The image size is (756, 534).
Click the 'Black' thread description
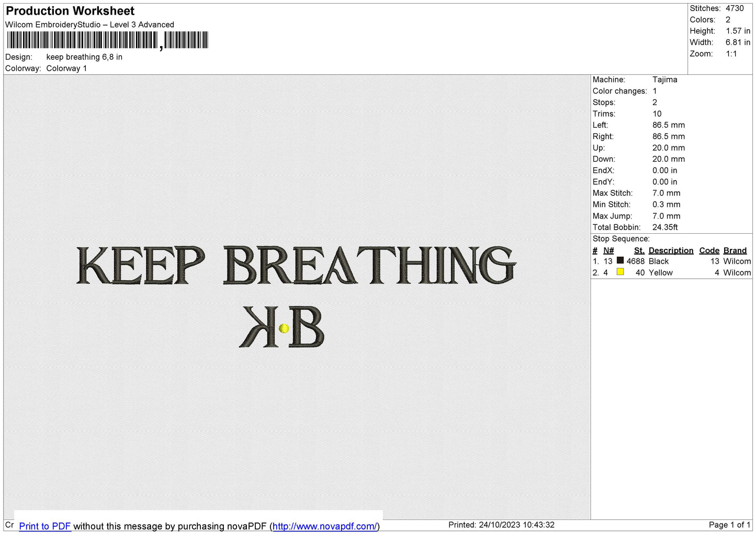pyautogui.click(x=658, y=262)
